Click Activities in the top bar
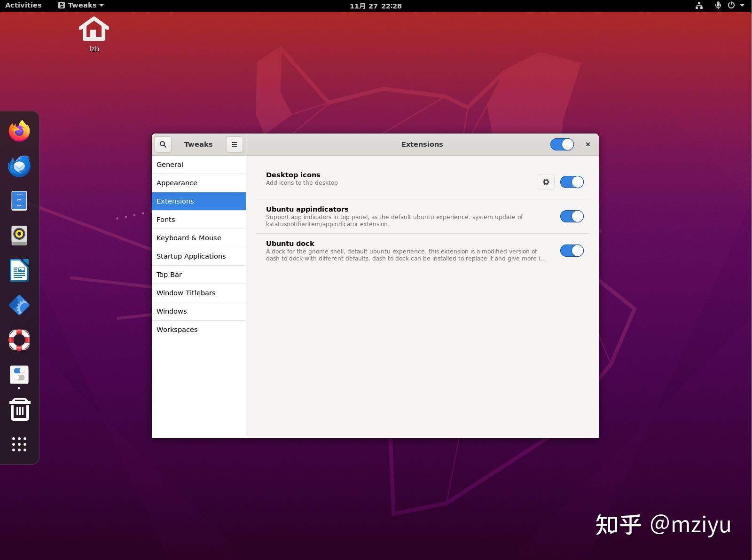752x560 pixels. coord(23,5)
